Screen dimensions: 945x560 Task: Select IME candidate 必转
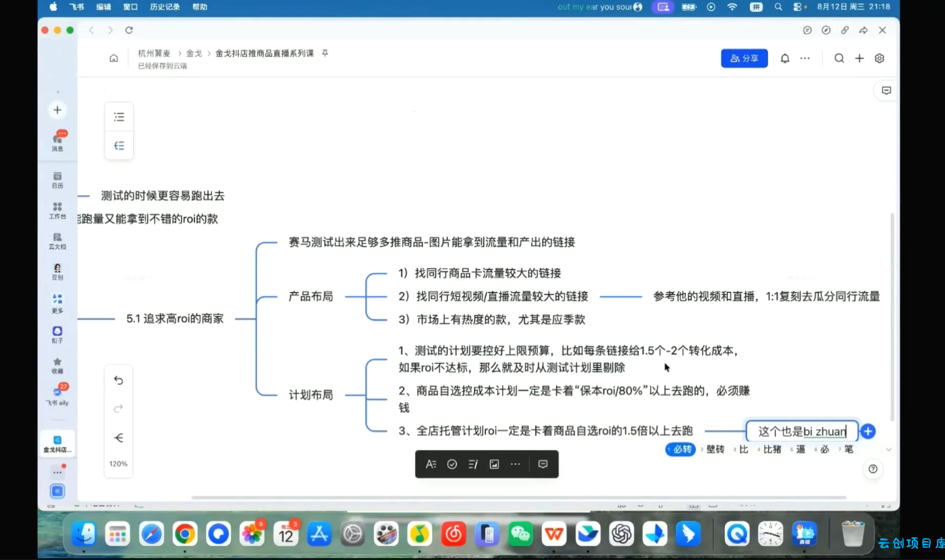pos(680,449)
